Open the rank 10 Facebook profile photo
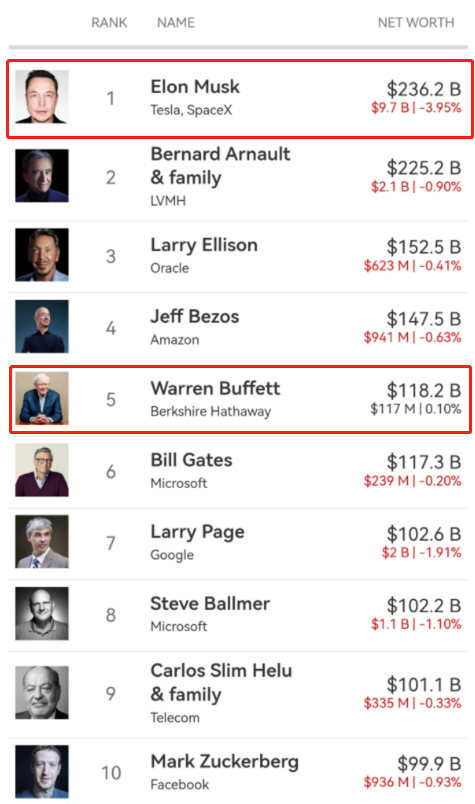 (x=42, y=772)
